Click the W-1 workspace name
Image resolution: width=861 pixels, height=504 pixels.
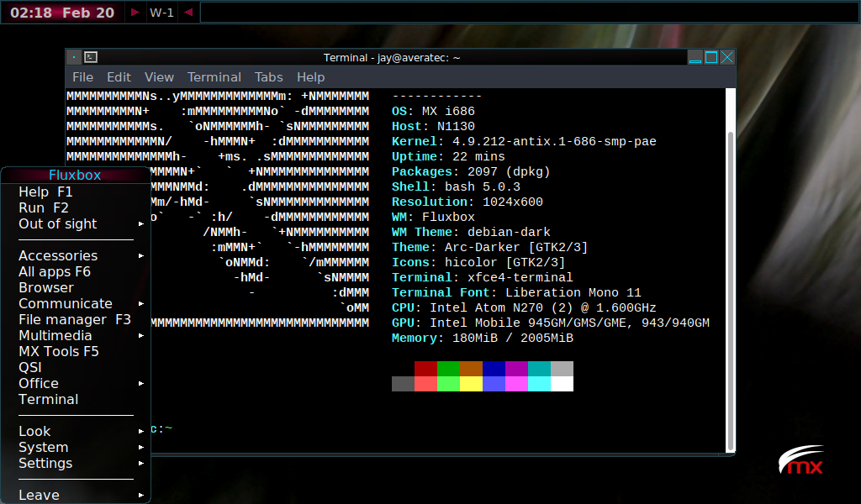coord(162,13)
